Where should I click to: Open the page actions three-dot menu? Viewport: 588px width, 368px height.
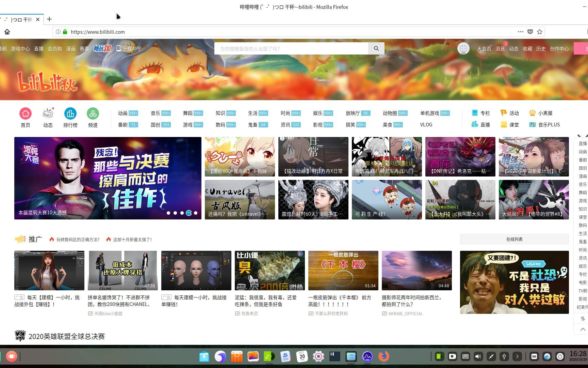coord(521,32)
